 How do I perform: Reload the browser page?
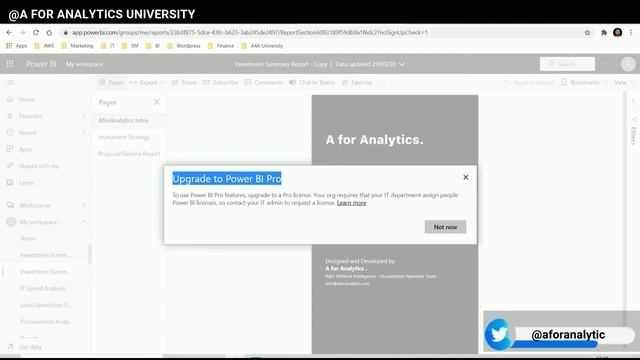(x=36, y=33)
